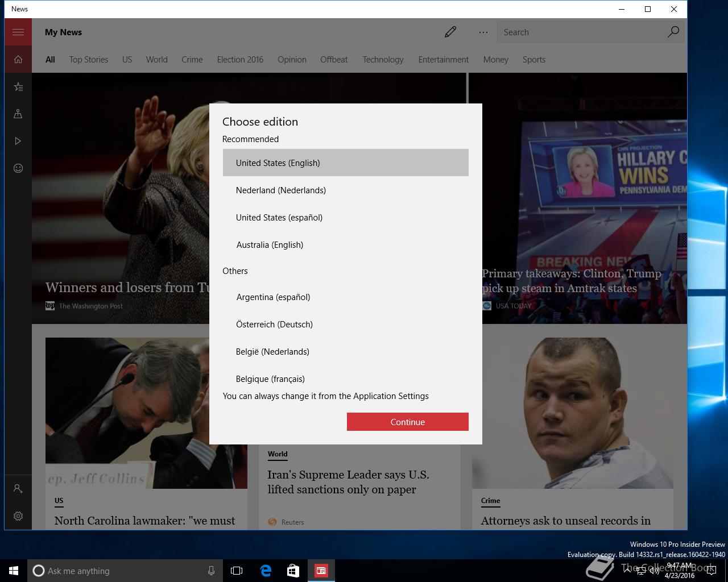
Task: Choose Österreich (Deutsch) edition
Action: (346, 324)
